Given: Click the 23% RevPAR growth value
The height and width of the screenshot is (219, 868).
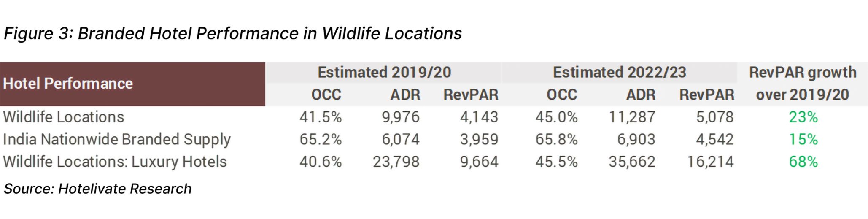Looking at the screenshot, I should coord(803,117).
